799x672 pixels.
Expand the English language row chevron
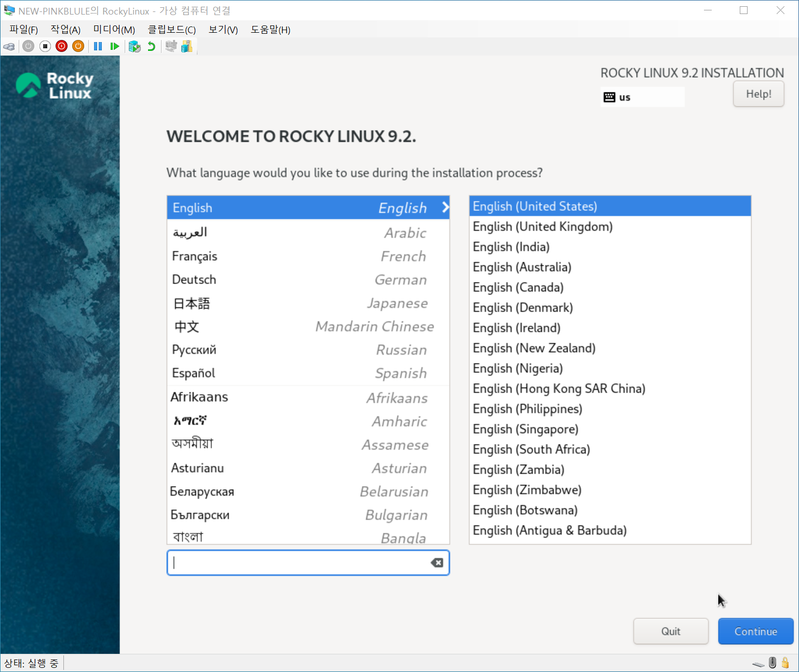pos(445,207)
